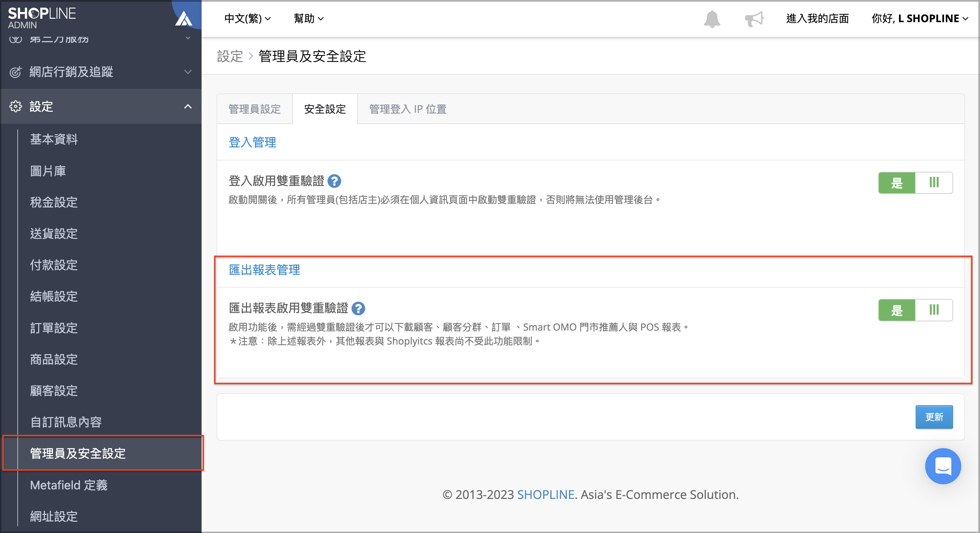Click the help icon beside 登入啟用雙重驗證
Viewport: 980px width, 533px height.
[335, 182]
